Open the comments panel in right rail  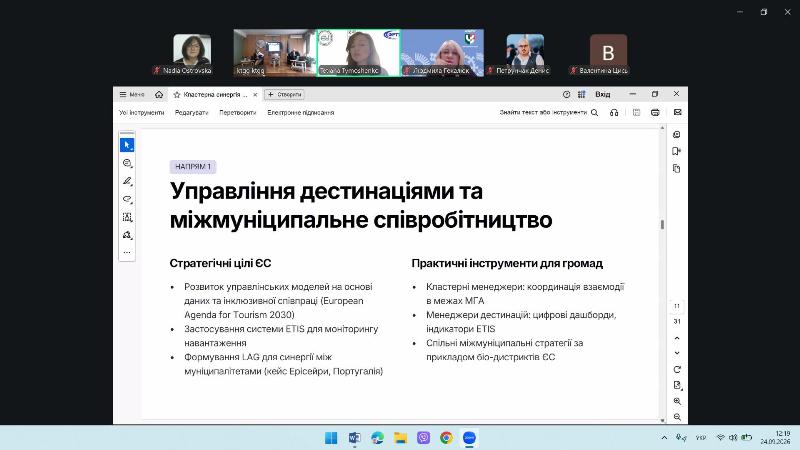677,135
